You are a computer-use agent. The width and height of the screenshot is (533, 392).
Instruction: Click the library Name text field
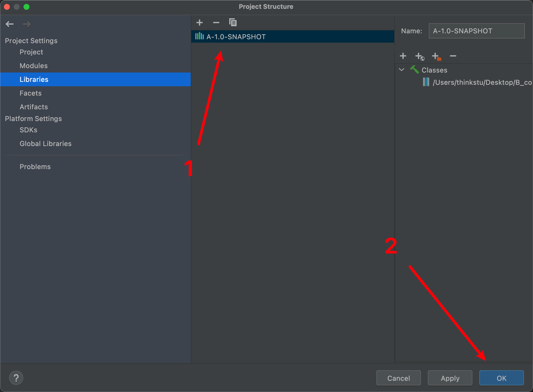tap(476, 31)
